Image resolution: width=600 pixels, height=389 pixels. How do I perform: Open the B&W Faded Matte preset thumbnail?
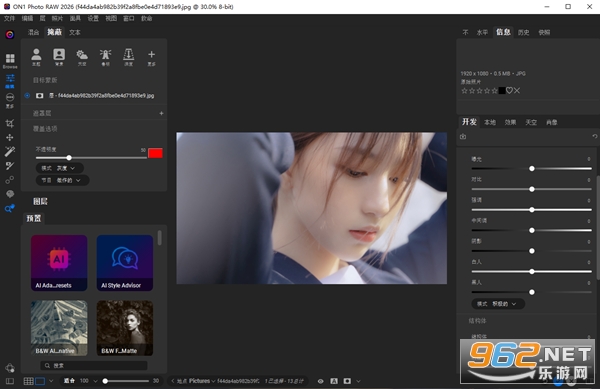pyautogui.click(x=125, y=328)
